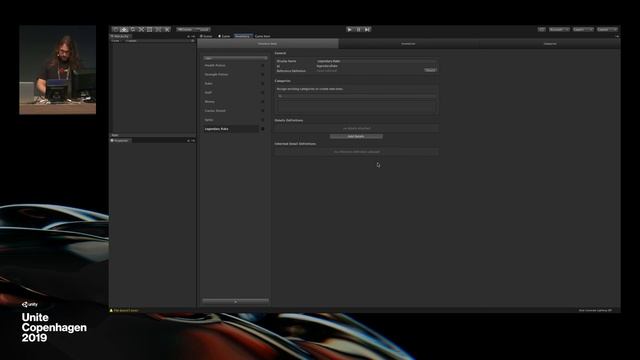Delete the Health Potion item via its X
Image resolution: width=640 pixels, height=360 pixels.
pos(262,65)
